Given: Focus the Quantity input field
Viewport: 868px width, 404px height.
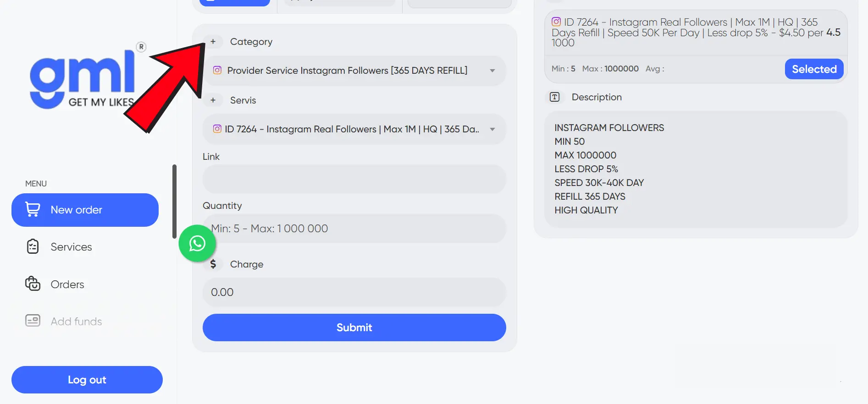Looking at the screenshot, I should [x=354, y=229].
